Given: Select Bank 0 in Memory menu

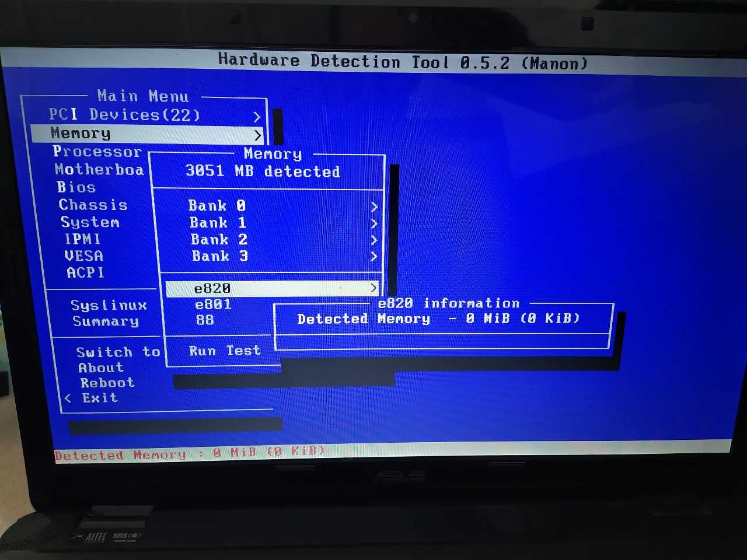Looking at the screenshot, I should [217, 206].
